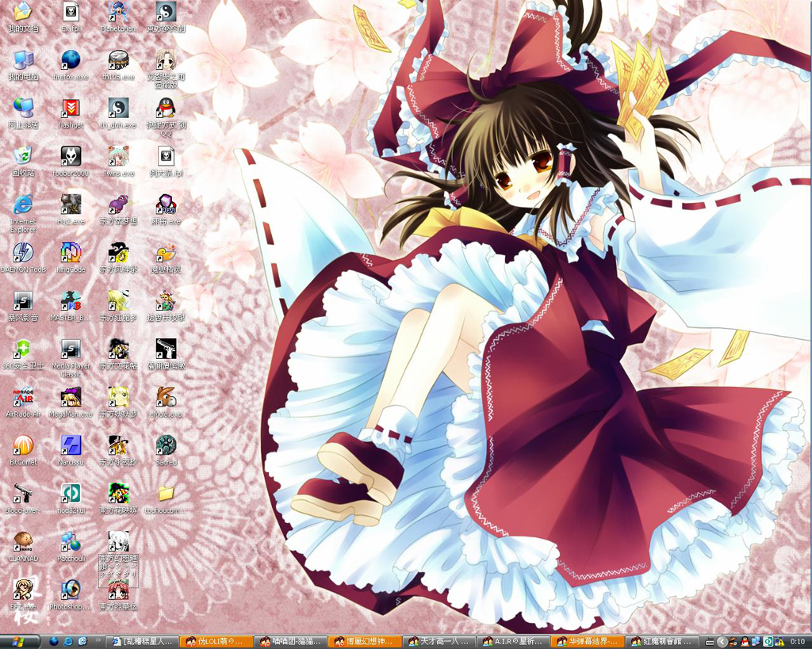Open the Ex.fpl playlist file
The image size is (812, 649).
[x=71, y=17]
